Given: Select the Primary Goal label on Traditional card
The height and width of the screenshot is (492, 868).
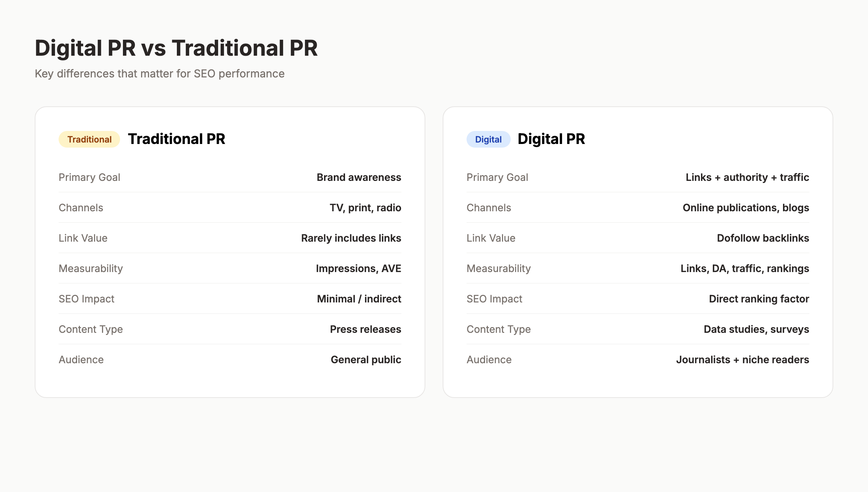Looking at the screenshot, I should point(89,177).
